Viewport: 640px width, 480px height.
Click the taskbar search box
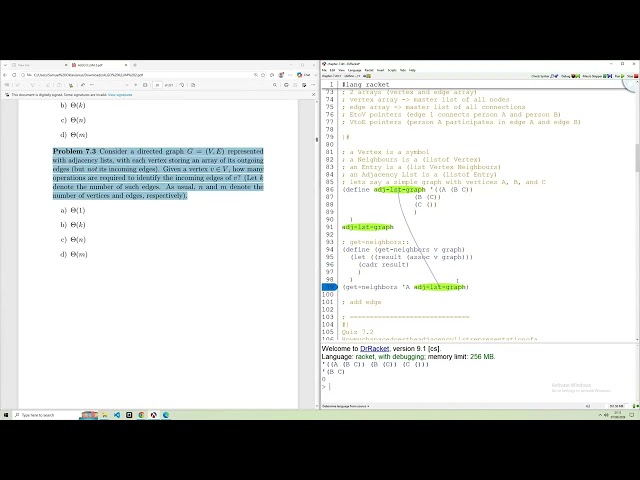click(x=55, y=415)
